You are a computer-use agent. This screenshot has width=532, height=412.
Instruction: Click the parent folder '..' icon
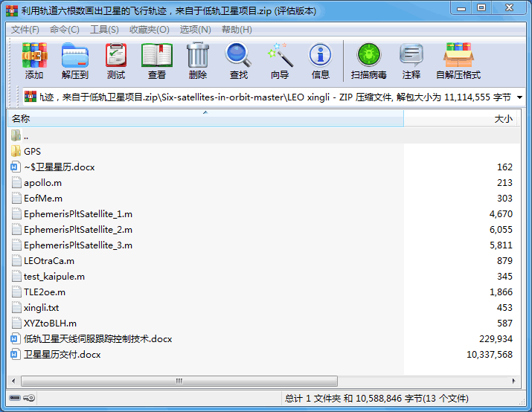16,135
